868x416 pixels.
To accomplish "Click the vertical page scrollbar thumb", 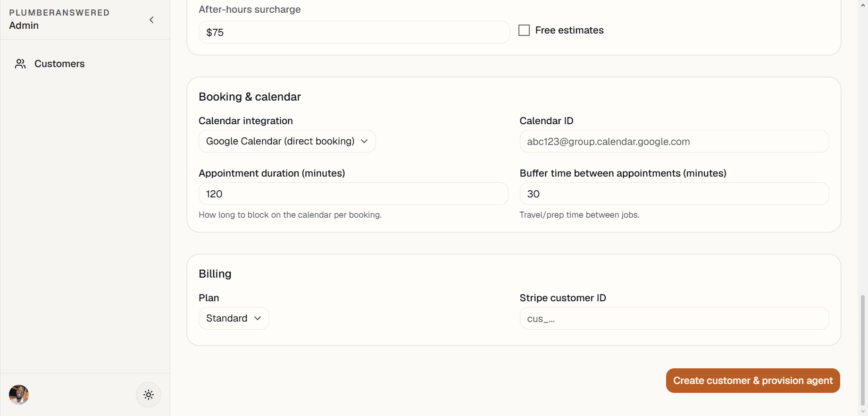I will [x=863, y=350].
